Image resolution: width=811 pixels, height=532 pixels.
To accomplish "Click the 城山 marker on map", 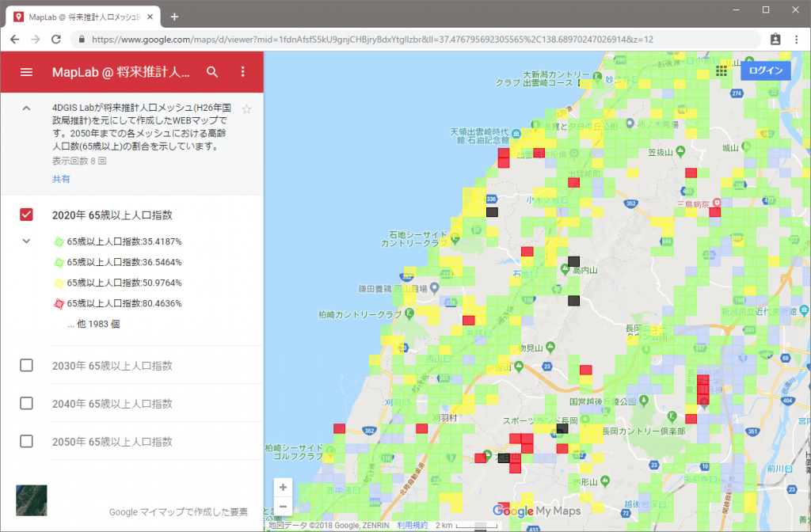I will click(746, 146).
